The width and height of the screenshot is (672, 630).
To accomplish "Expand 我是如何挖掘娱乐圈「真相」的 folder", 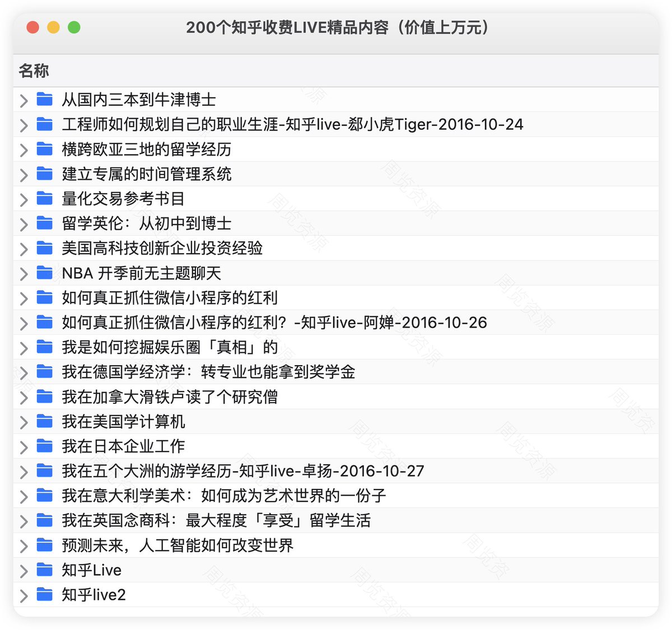I will [24, 348].
